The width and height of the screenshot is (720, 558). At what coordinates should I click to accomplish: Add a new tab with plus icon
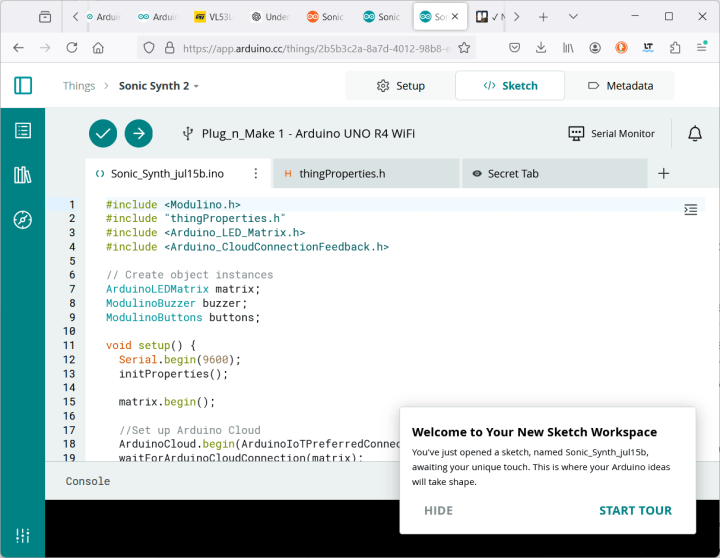click(x=663, y=173)
